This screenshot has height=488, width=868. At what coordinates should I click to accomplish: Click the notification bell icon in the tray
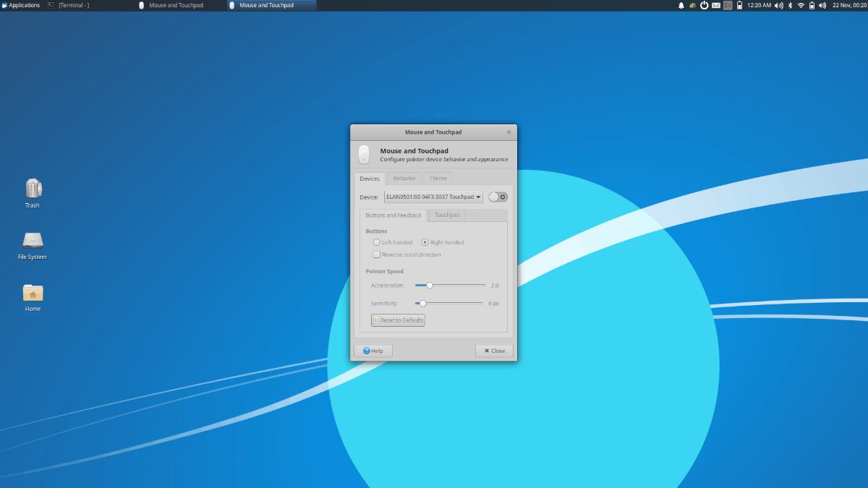point(681,5)
